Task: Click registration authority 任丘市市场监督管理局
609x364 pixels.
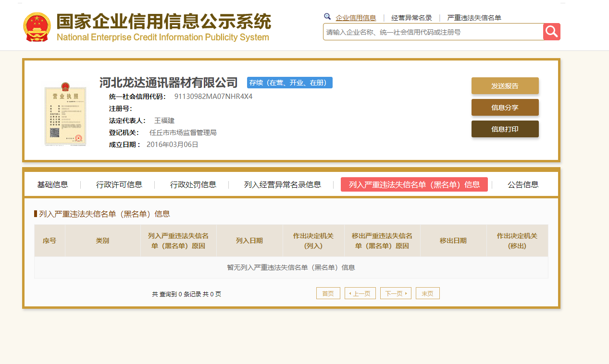Action: 183,133
